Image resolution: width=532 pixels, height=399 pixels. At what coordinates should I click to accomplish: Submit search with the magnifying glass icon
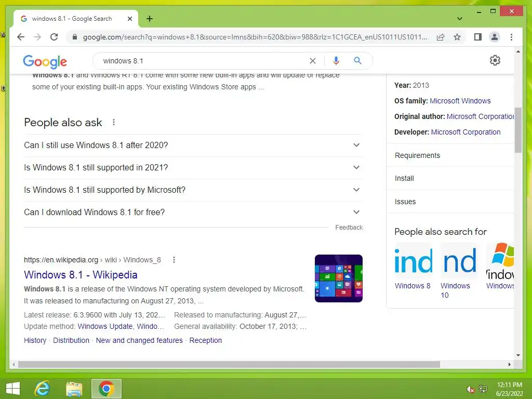[357, 61]
